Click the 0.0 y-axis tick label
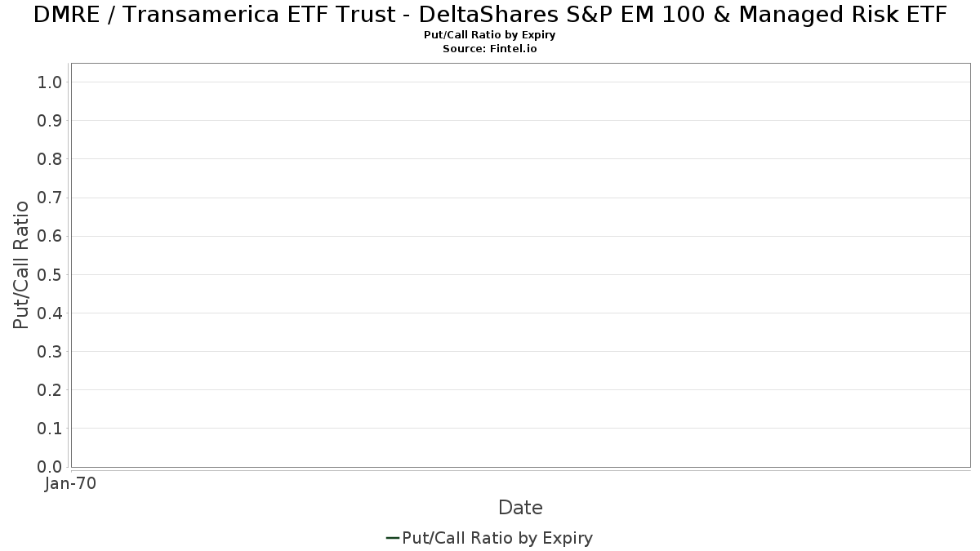The image size is (980, 551). point(50,467)
